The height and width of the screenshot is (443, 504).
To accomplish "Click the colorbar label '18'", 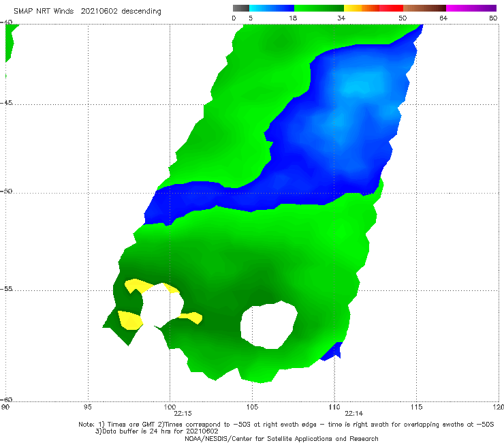I will (293, 18).
